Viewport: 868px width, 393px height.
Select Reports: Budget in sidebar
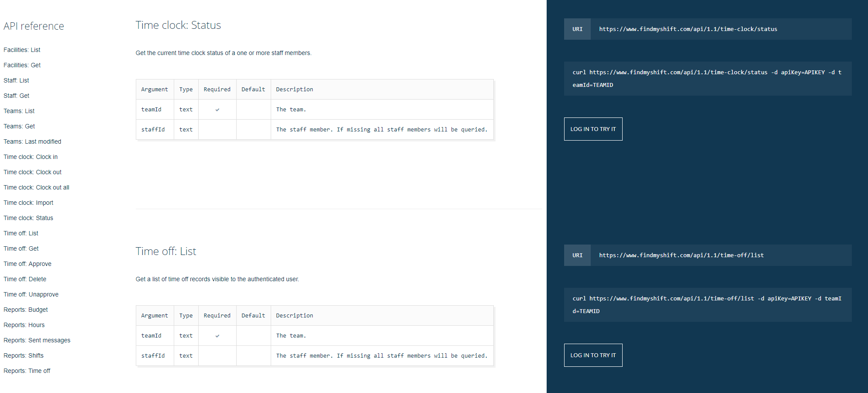pos(26,310)
